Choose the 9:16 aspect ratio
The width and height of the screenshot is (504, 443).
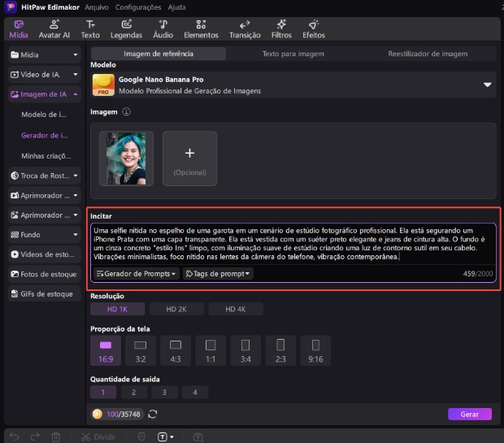[x=315, y=350]
